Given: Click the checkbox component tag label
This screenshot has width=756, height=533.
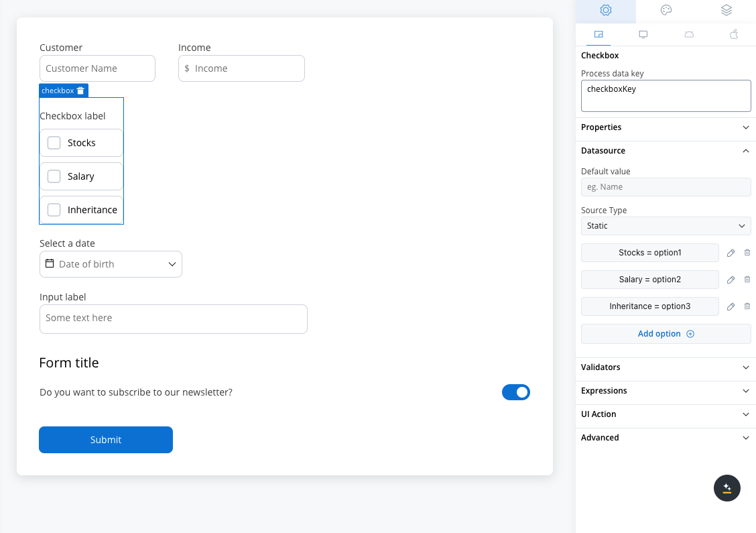Looking at the screenshot, I should click(58, 91).
